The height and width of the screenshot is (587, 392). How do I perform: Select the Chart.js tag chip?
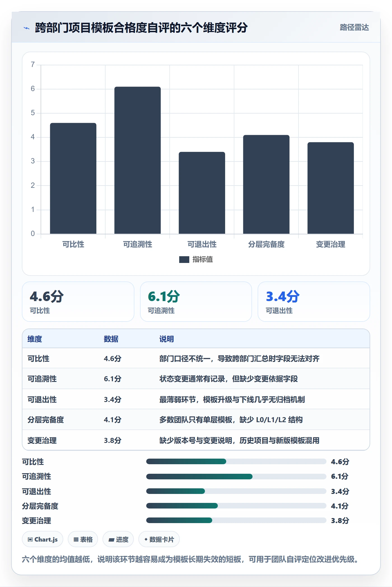[x=43, y=539]
